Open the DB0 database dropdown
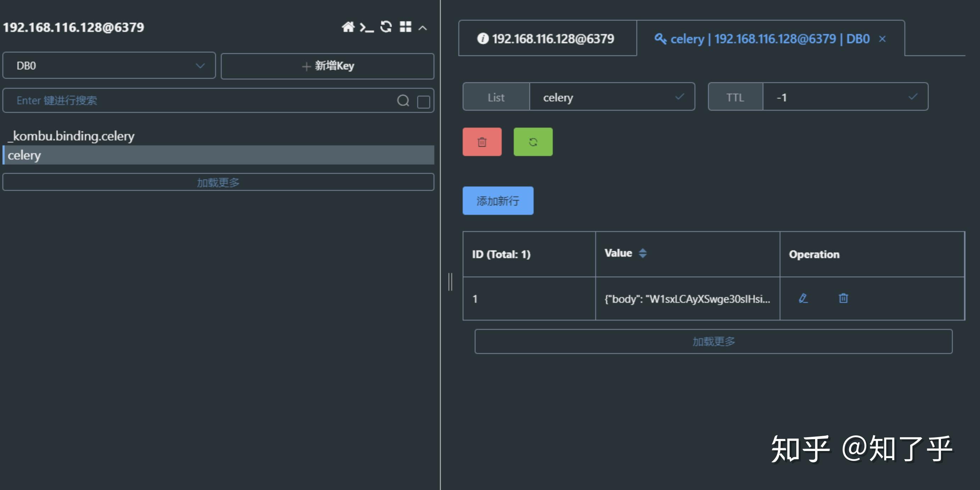This screenshot has height=490, width=980. click(109, 66)
